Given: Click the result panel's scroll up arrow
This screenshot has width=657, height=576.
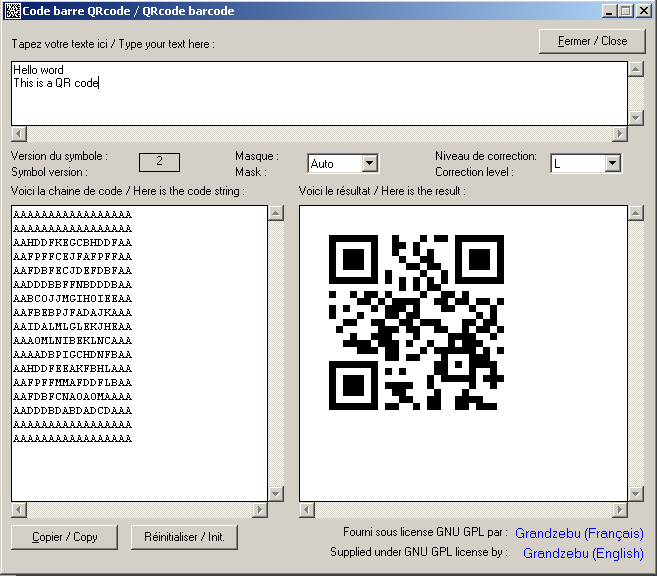Looking at the screenshot, I should tap(635, 213).
